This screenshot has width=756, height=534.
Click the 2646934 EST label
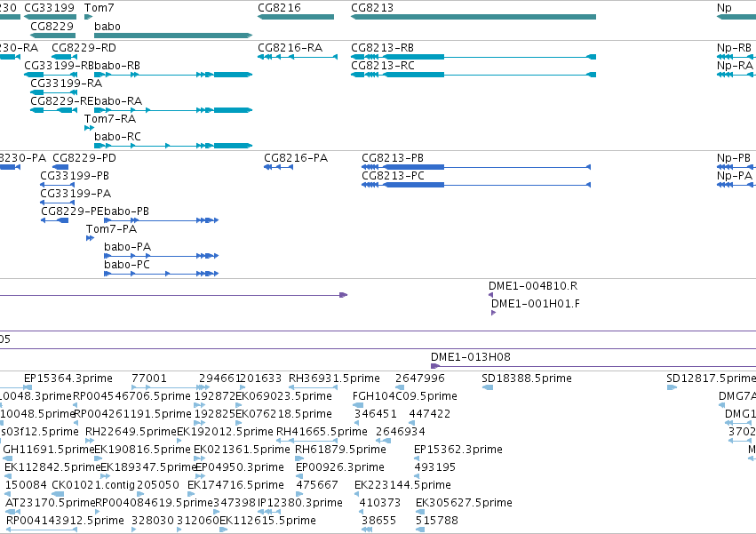(x=400, y=432)
